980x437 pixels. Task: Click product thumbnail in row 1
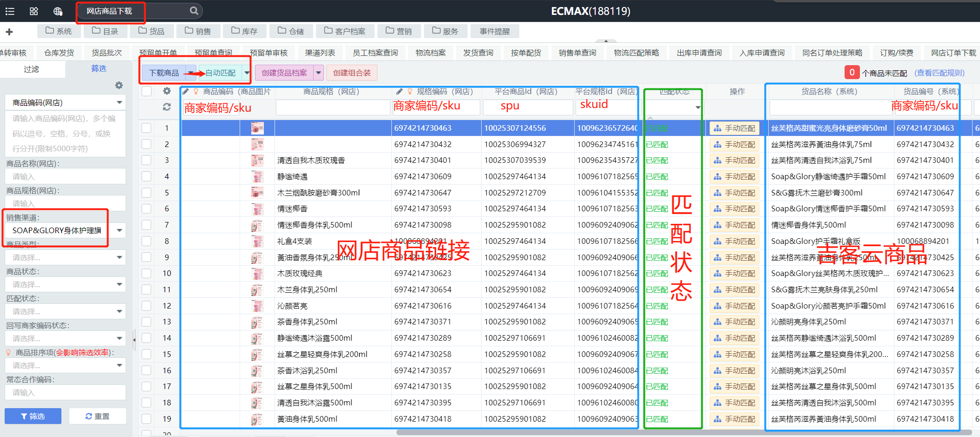tap(257, 128)
